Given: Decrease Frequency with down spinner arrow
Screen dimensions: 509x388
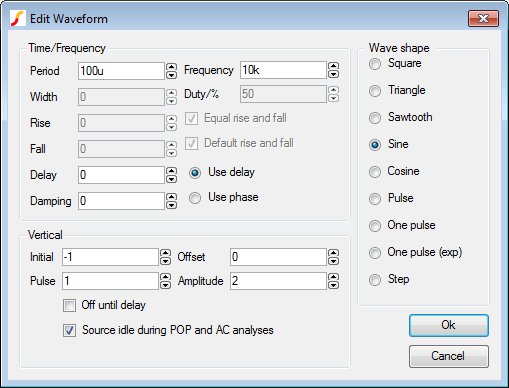Looking at the screenshot, I should click(333, 74).
